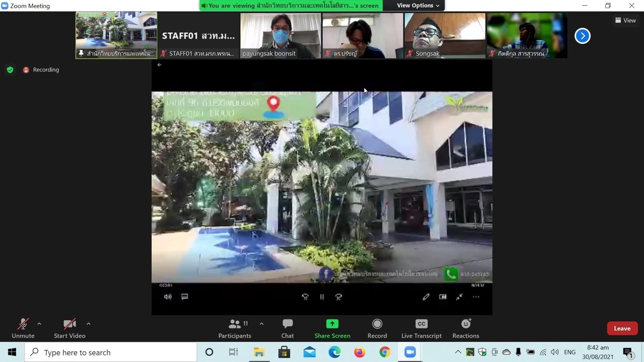Viewport: 644px width, 362px height.
Task: Click the Share Screen icon
Action: pos(332,324)
